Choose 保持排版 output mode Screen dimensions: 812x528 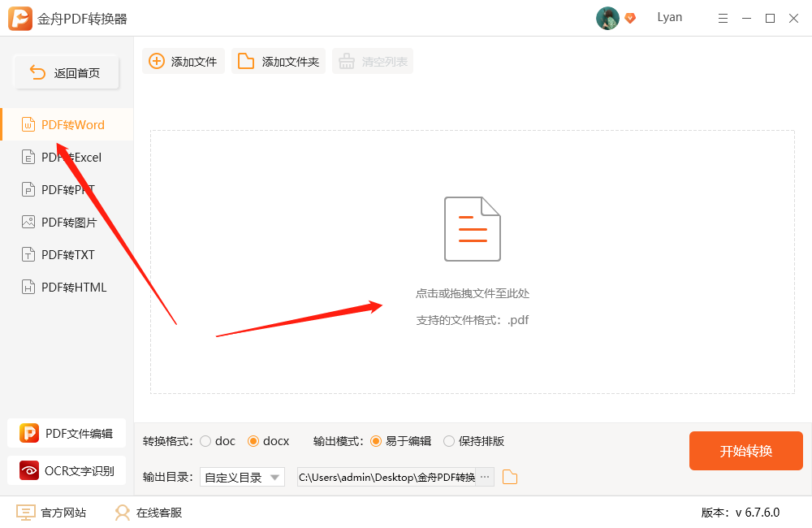[x=449, y=441]
